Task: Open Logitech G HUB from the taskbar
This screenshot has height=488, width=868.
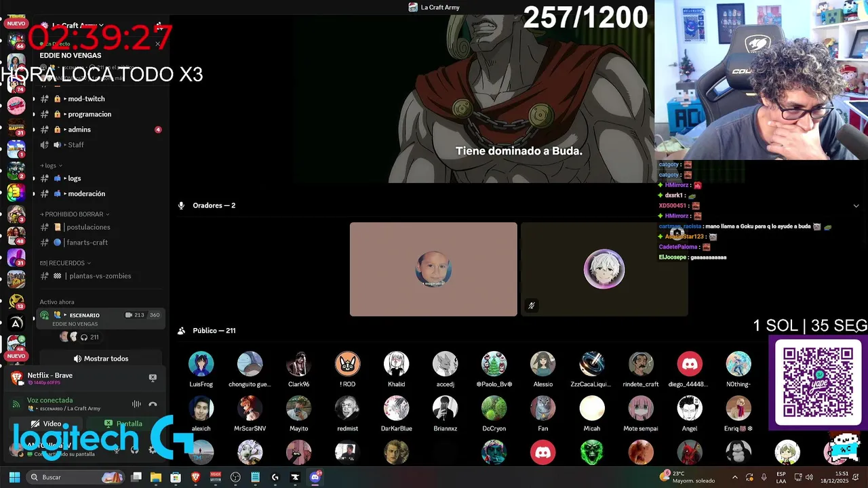Action: (x=275, y=477)
